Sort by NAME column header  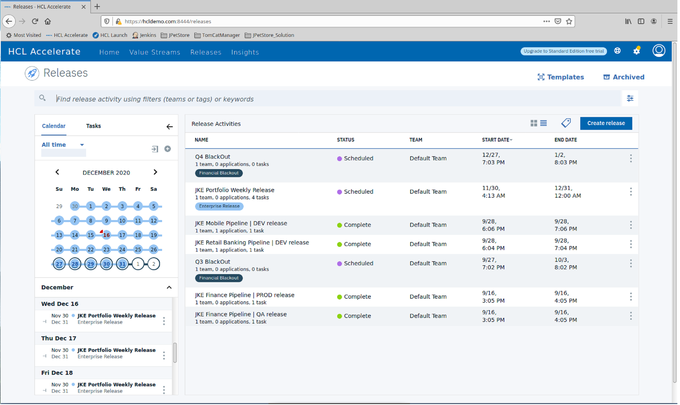pos(201,140)
